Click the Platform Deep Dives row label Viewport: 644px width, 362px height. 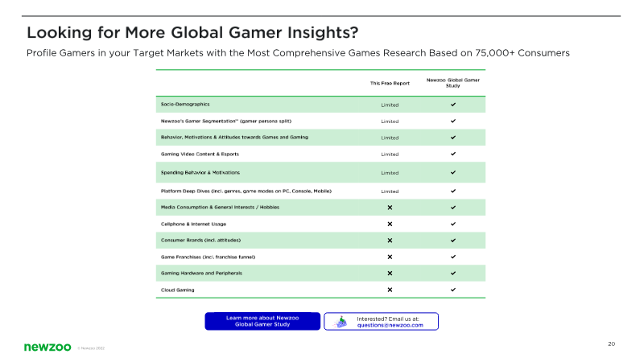coord(246,191)
